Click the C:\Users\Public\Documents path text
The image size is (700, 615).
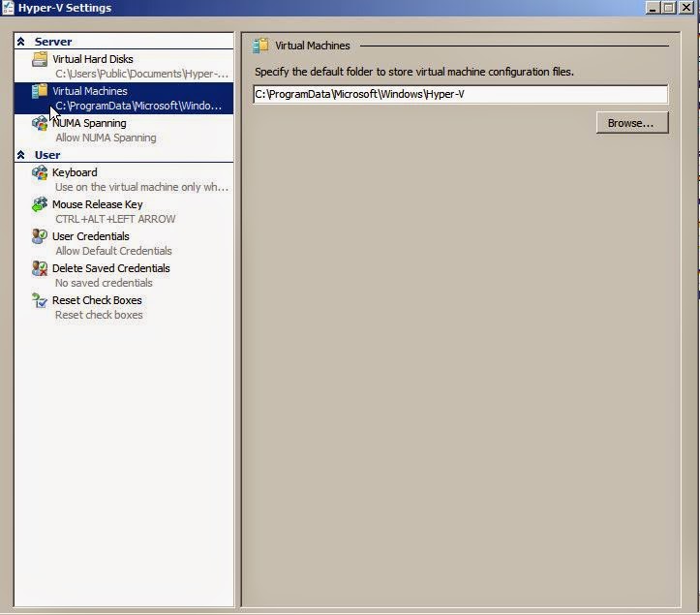(141, 74)
